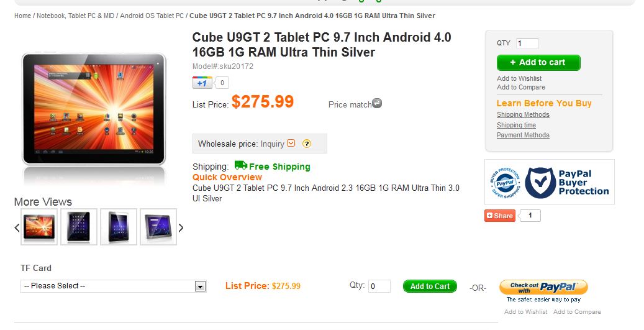Screen dimensions: 644x330
Task: Show previous thumbnails with left arrow
Action: coord(17,227)
